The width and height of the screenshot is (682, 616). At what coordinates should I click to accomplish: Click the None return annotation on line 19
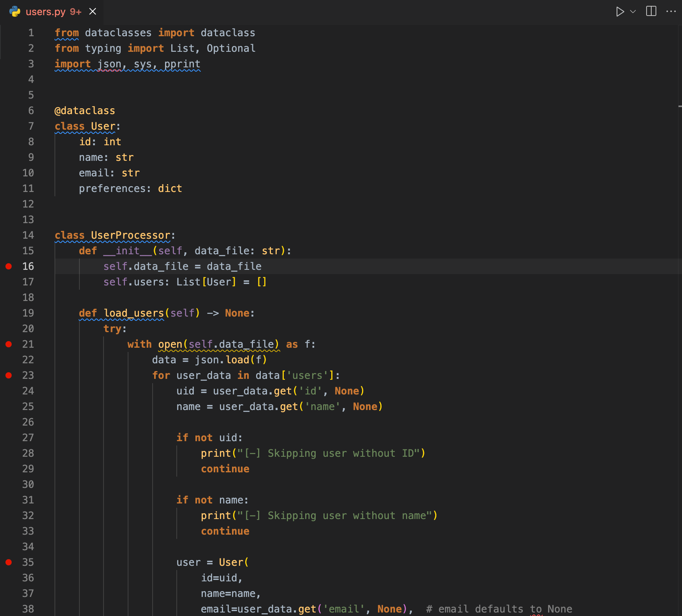pyautogui.click(x=237, y=313)
